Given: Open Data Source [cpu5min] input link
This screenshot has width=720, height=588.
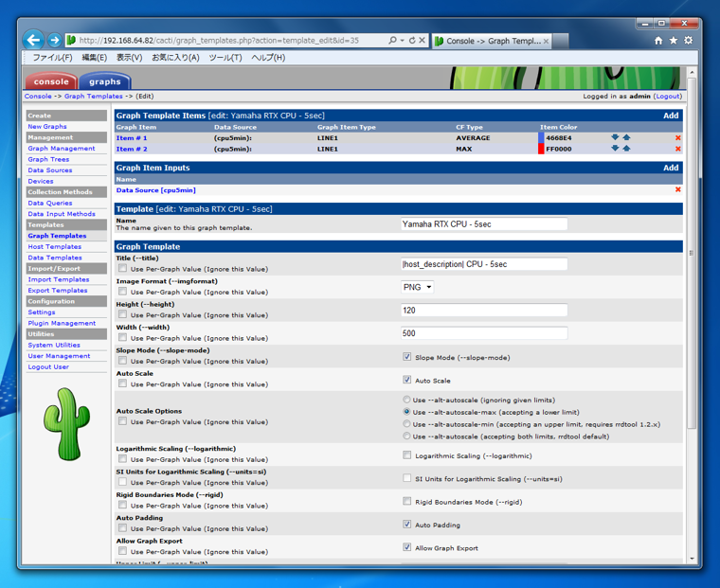Looking at the screenshot, I should (x=155, y=190).
